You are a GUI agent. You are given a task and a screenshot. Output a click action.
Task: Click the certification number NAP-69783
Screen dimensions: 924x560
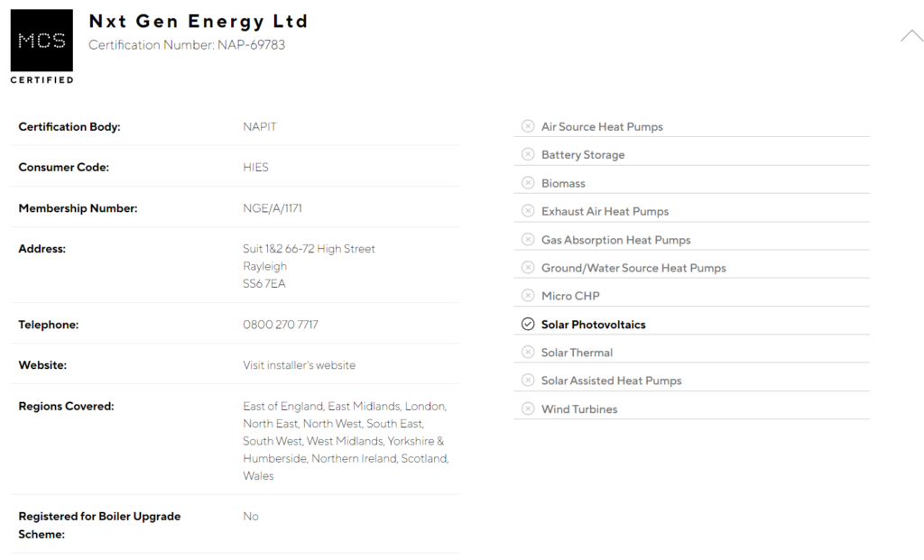click(x=251, y=45)
